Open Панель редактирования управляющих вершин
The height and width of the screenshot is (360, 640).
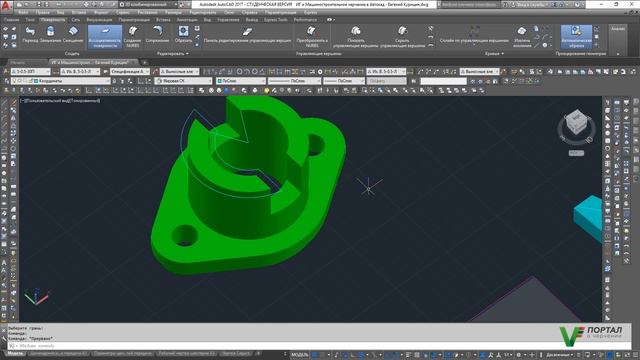click(247, 35)
